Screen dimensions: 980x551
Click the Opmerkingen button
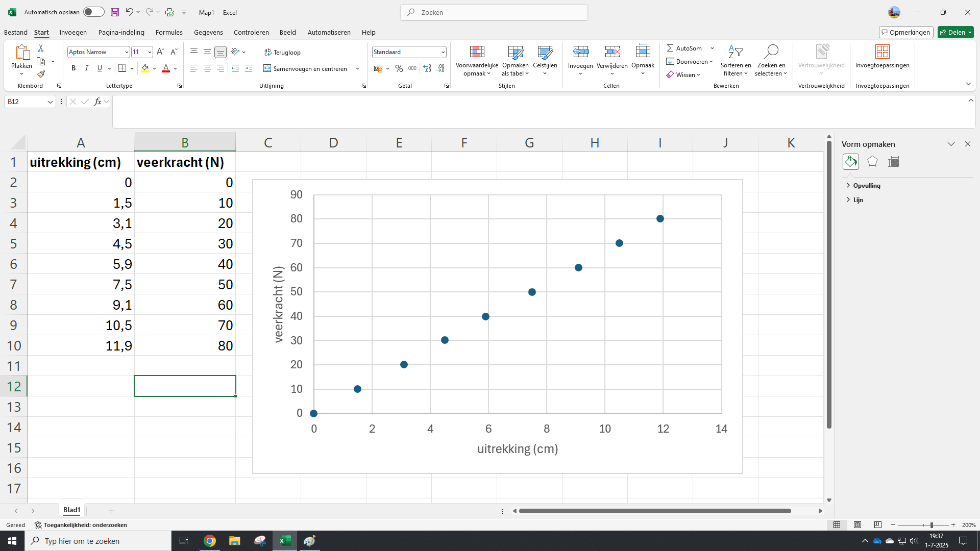coord(906,32)
